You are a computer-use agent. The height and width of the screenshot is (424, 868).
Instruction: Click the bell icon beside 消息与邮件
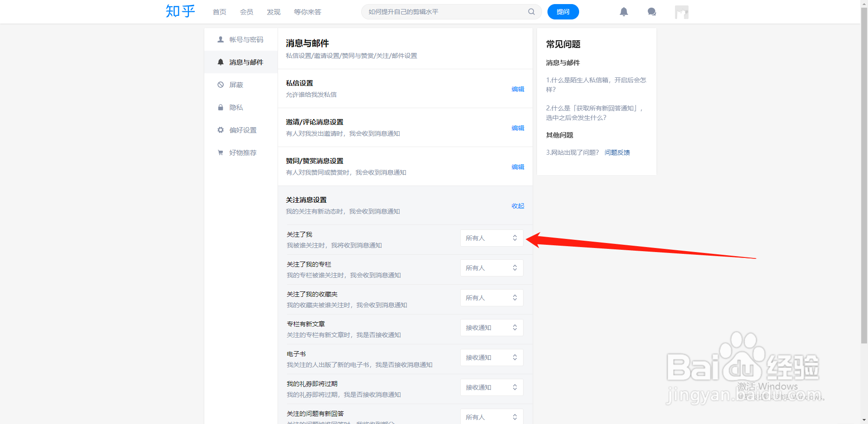tap(221, 62)
